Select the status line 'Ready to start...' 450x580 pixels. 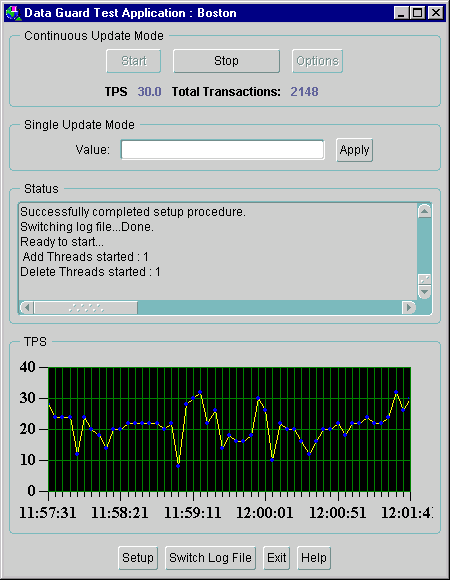point(62,242)
